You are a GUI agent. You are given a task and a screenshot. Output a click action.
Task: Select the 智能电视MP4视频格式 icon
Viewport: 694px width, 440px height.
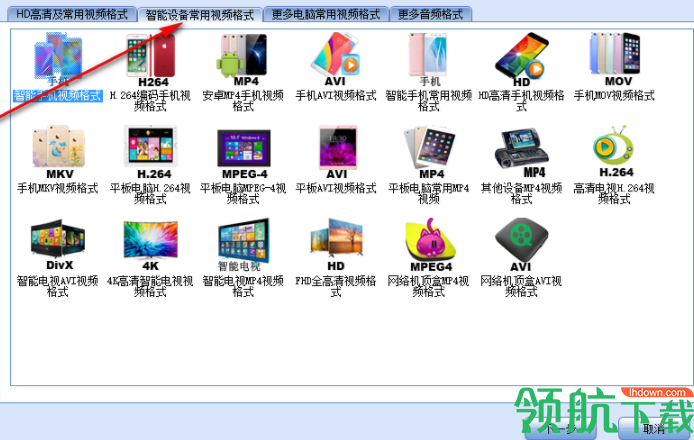[243, 244]
